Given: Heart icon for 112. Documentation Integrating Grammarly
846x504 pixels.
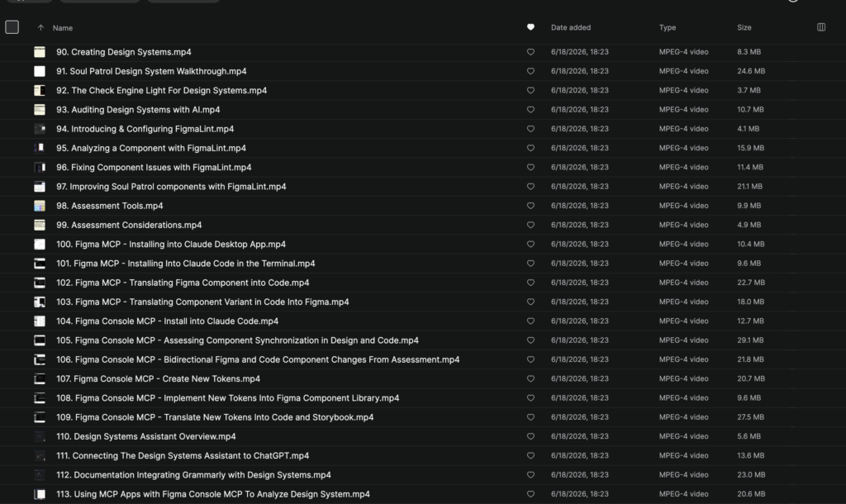Looking at the screenshot, I should tap(530, 475).
